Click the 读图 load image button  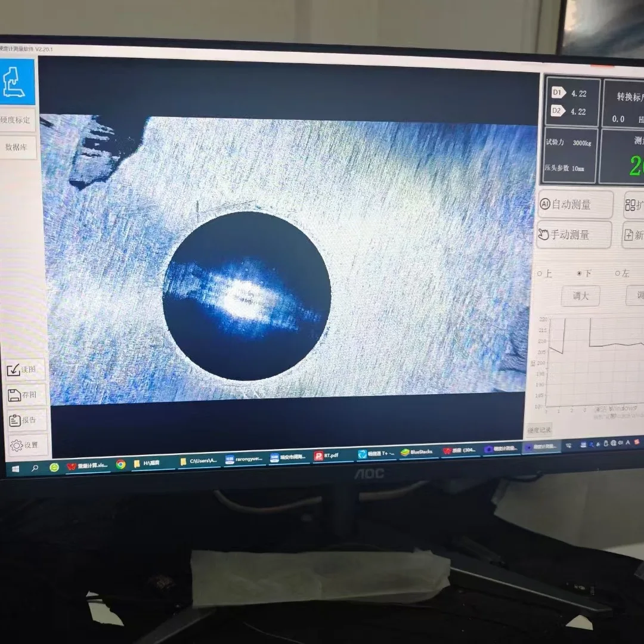[x=24, y=370]
